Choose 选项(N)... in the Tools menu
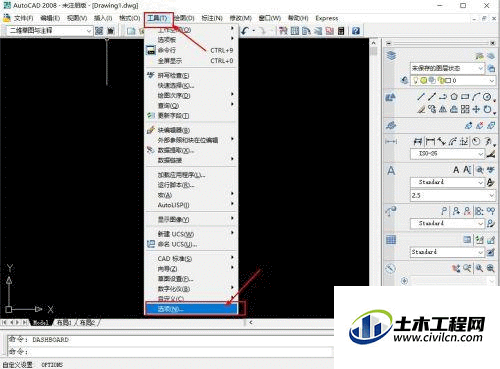Screen dimensions: 500x369 [x=191, y=309]
